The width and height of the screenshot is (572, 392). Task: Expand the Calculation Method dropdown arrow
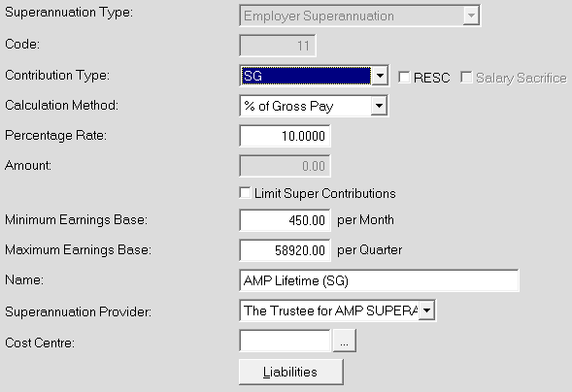[379, 106]
